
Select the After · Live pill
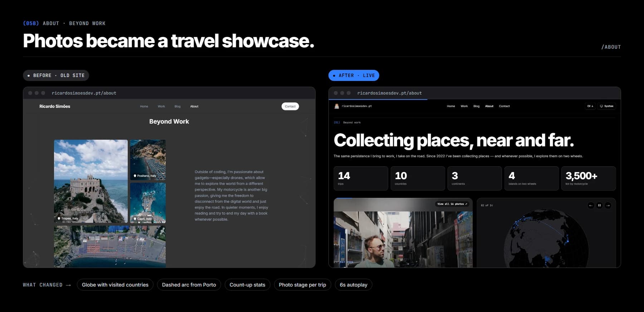[353, 75]
